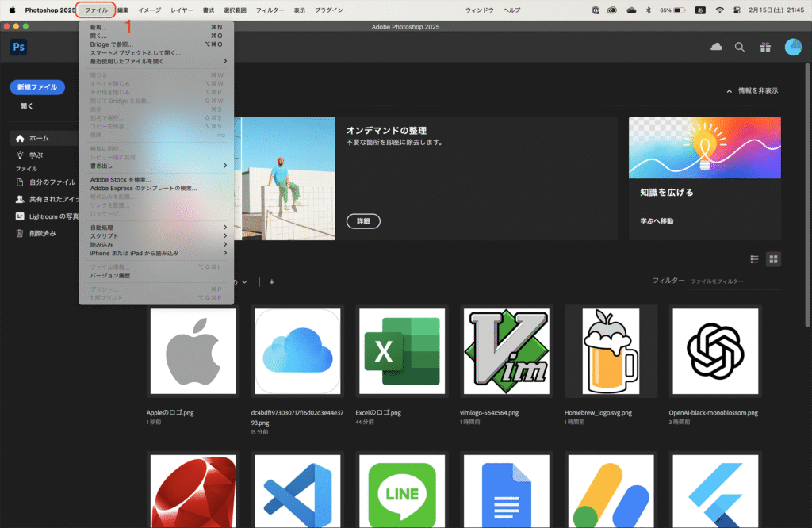
Task: Open the 削除済み trash icon
Action: pos(20,233)
